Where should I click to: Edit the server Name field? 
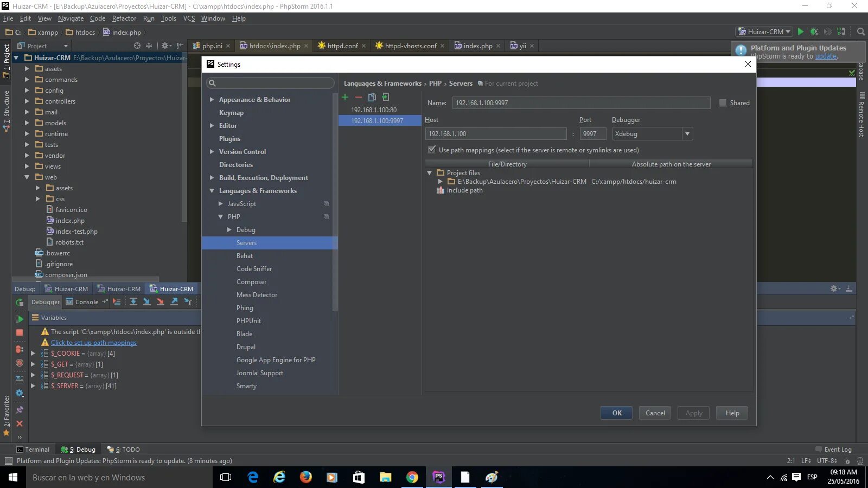(581, 103)
